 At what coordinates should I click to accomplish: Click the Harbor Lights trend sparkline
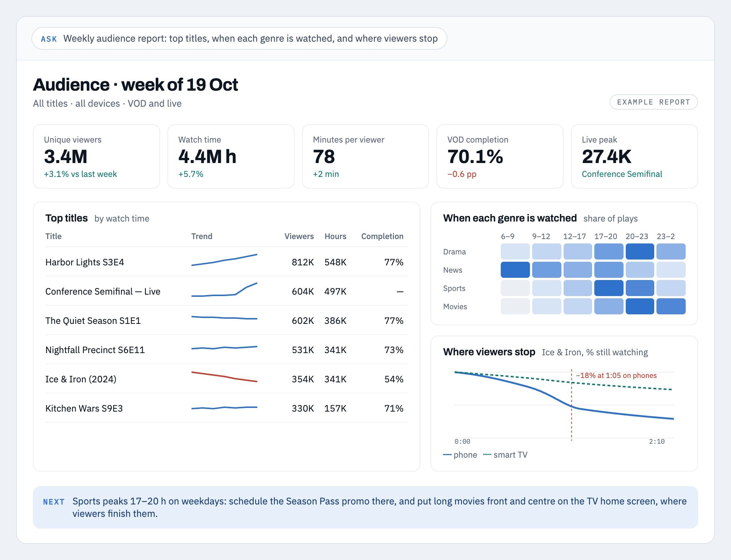(x=224, y=260)
